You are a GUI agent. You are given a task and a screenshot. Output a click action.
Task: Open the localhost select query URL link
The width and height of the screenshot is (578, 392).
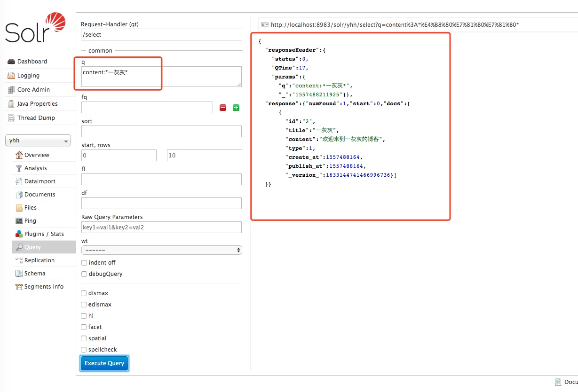pos(394,25)
